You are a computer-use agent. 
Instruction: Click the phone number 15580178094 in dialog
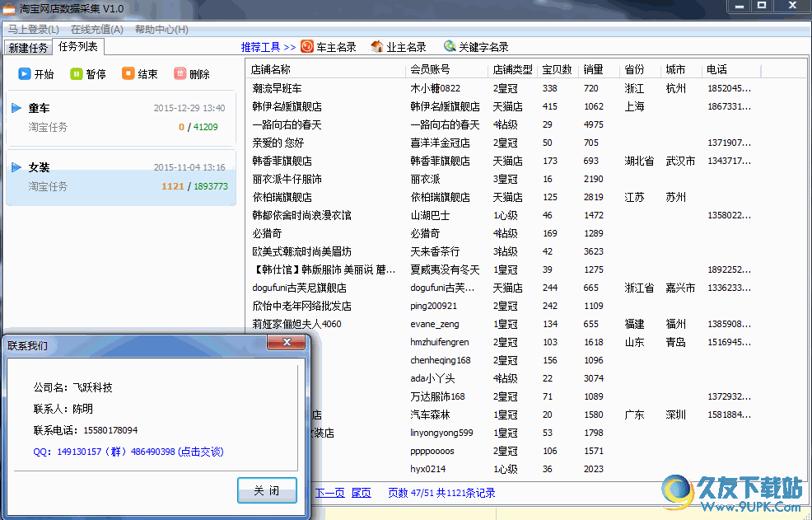click(x=110, y=430)
